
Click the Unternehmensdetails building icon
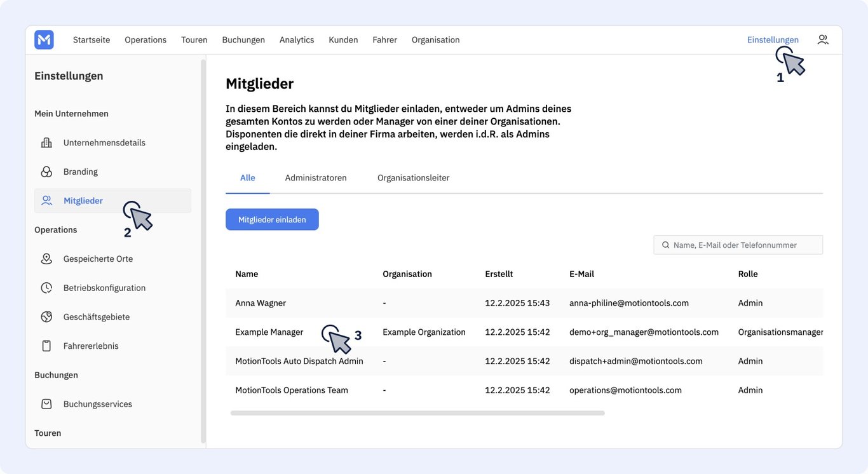(x=46, y=143)
